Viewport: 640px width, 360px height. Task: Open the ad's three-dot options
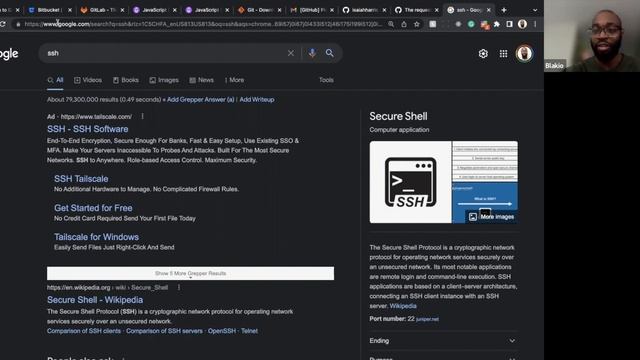coord(142,116)
